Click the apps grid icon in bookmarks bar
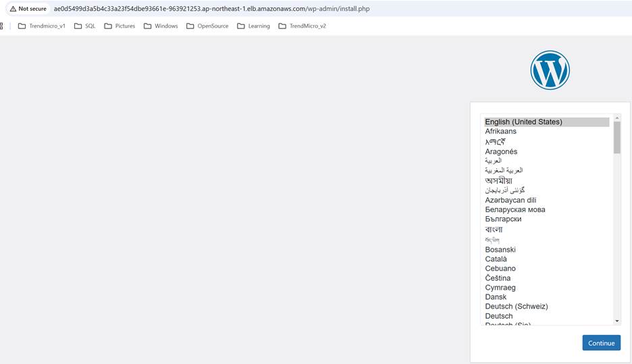The image size is (632, 364). tap(1, 26)
